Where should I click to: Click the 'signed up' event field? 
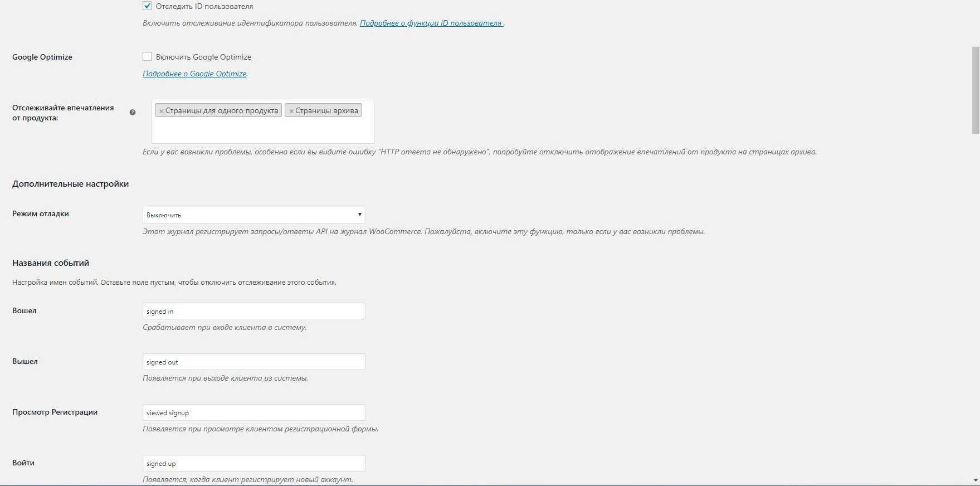[x=254, y=463]
